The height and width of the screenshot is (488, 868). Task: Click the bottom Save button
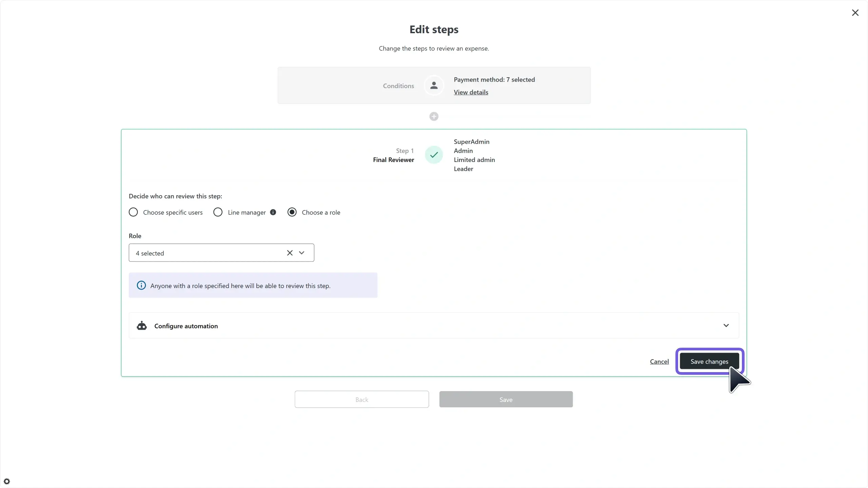506,400
